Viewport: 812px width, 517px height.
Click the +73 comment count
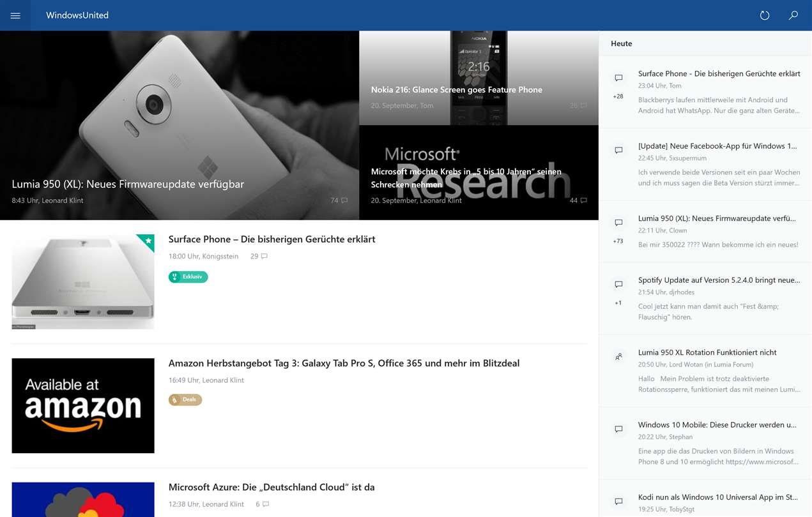coord(618,241)
